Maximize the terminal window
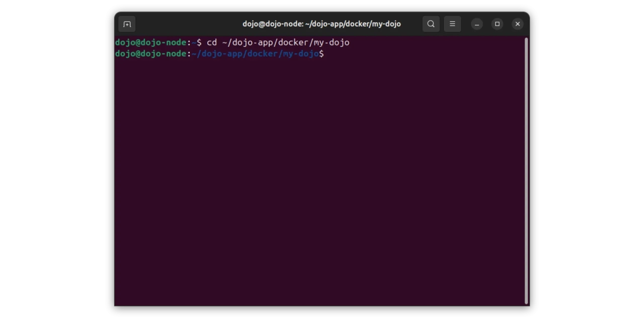The width and height of the screenshot is (644, 321). (x=497, y=24)
